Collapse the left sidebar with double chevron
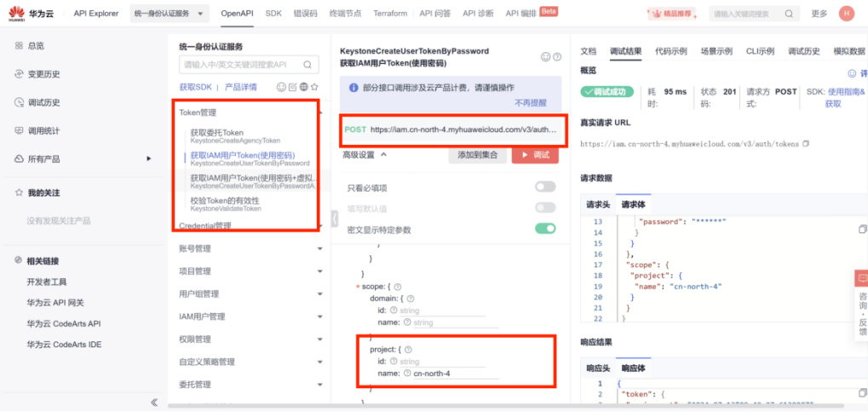Viewport: 868px width, 412px height. 154,402
